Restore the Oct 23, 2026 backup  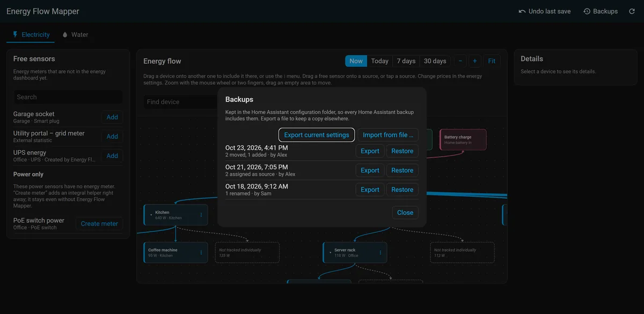point(402,151)
